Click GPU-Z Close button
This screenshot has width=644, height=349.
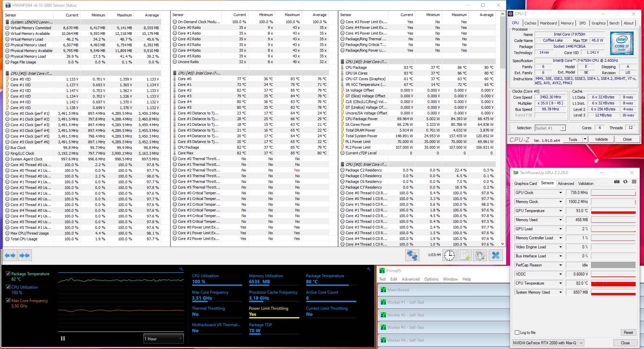625,343
